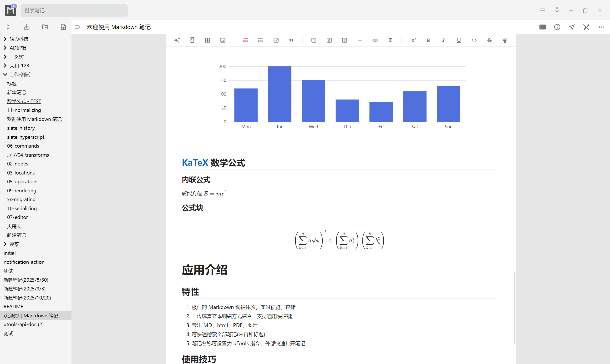Open the 数学公式 - TEST note
The height and width of the screenshot is (364, 610).
24,101
